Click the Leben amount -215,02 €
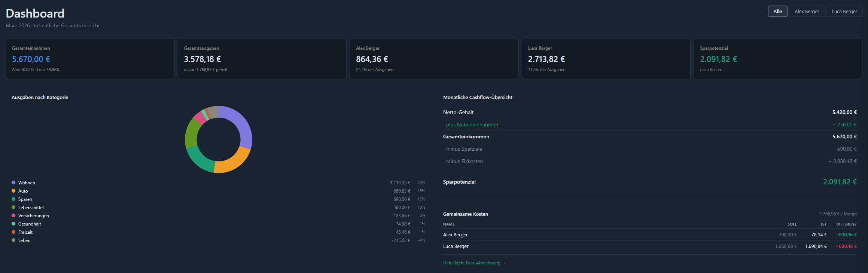Screen dimensions: 868x273 click(401, 240)
